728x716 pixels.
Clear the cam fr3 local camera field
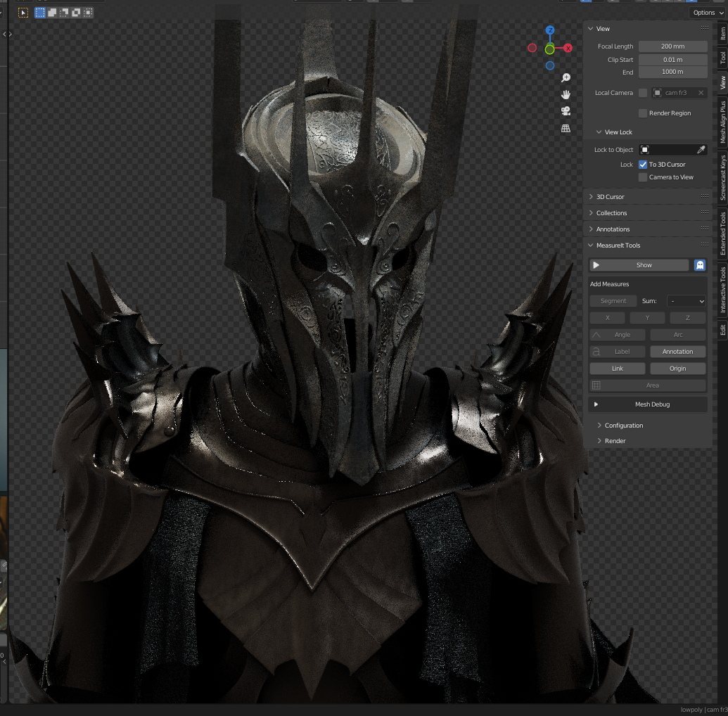click(701, 93)
